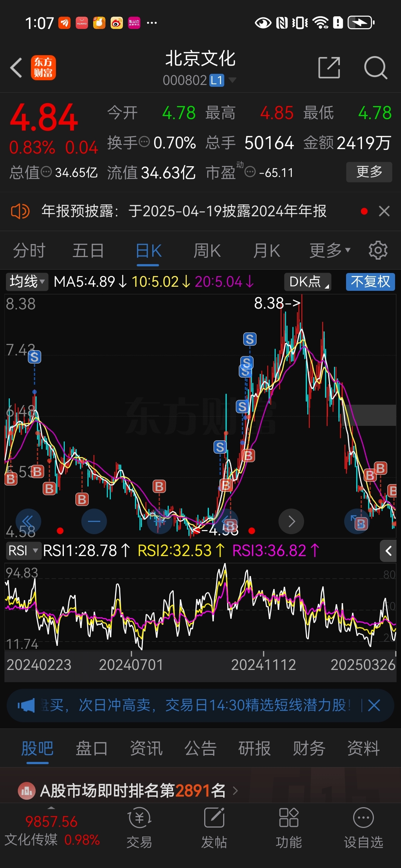The image size is (401, 868).
Task: Select 股吧 tab
Action: point(38,748)
